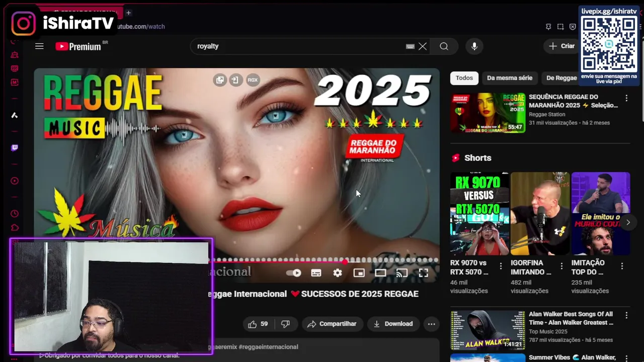644x362 pixels.
Task: Start voice search with the microphone
Action: [x=474, y=46]
